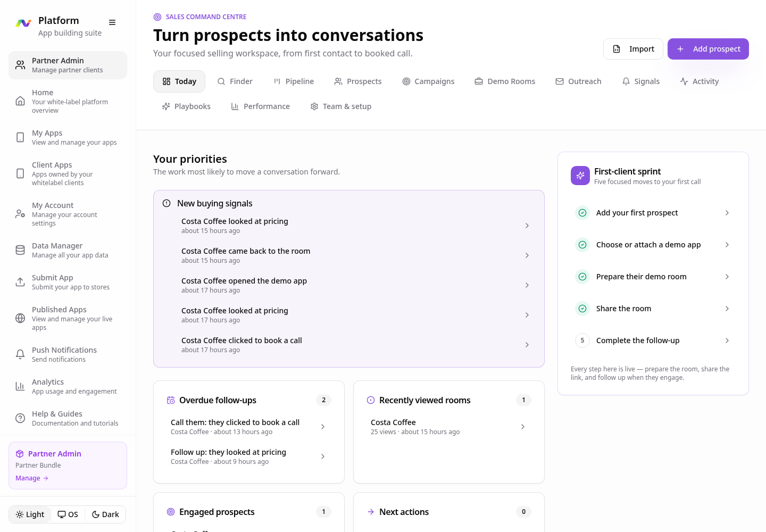This screenshot has width=766, height=532.
Task: Open the Team & setup tab
Action: [x=341, y=106]
